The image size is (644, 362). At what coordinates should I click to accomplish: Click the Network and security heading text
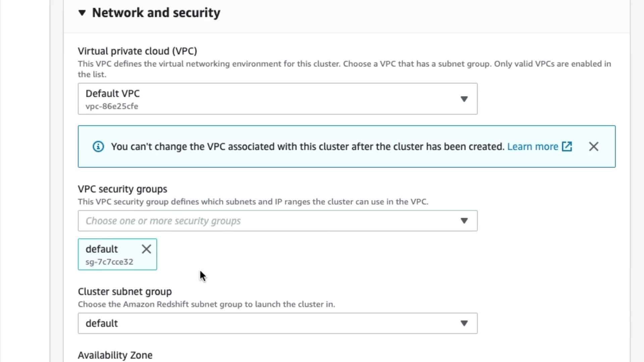pos(156,13)
